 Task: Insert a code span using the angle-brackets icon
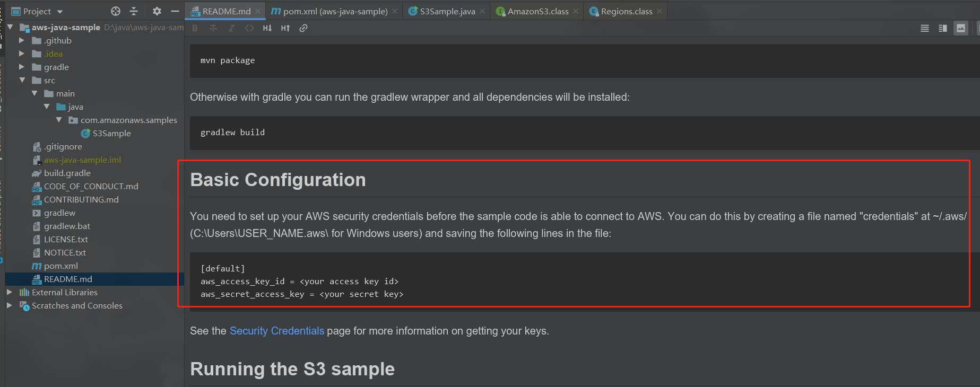249,28
